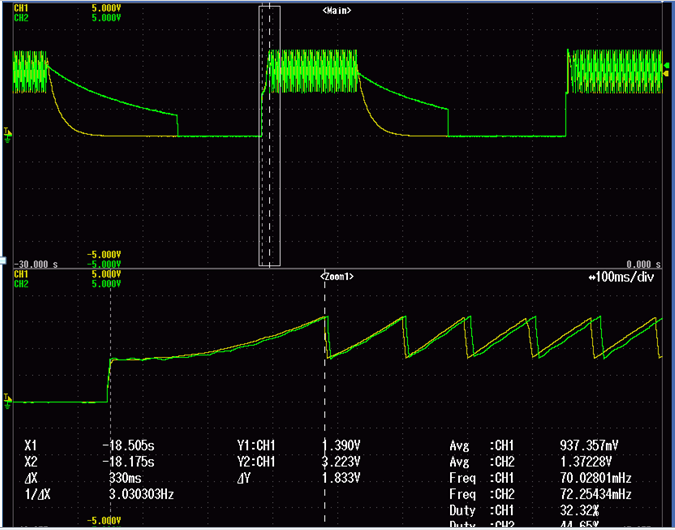Click the Avg CH2 value 1.37228V
675x530 pixels.
[585, 462]
